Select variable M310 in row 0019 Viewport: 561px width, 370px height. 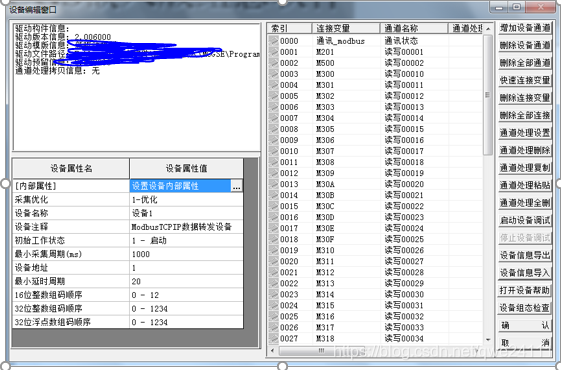325,250
